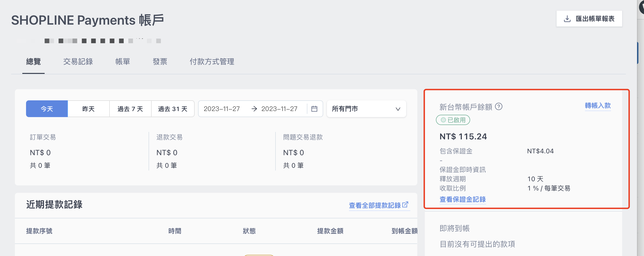Image resolution: width=644 pixels, height=256 pixels.
Task: Click the 10 天 release period value
Action: [535, 179]
